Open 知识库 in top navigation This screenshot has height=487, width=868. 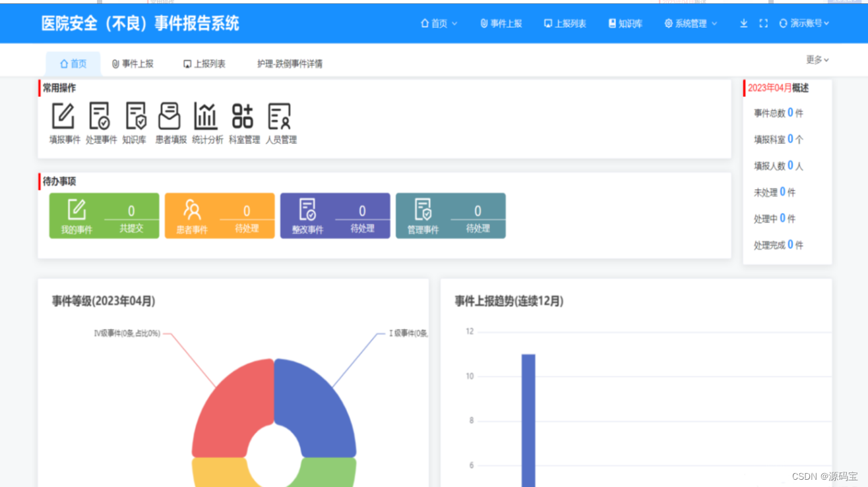[625, 23]
